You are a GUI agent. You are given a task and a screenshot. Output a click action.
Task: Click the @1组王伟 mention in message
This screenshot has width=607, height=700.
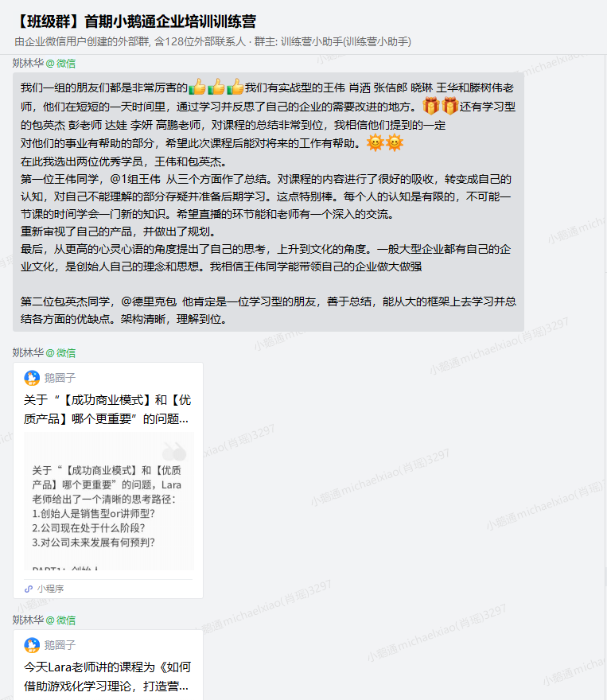(135, 180)
